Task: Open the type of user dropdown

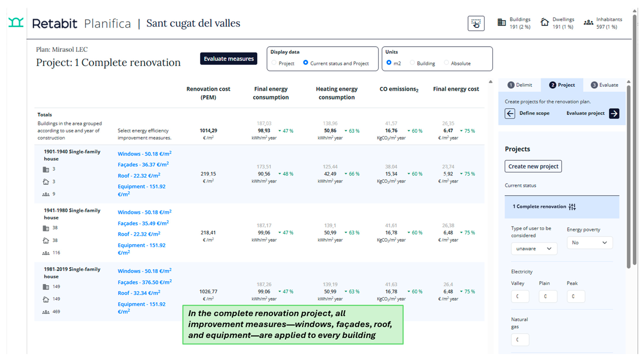Action: 534,249
